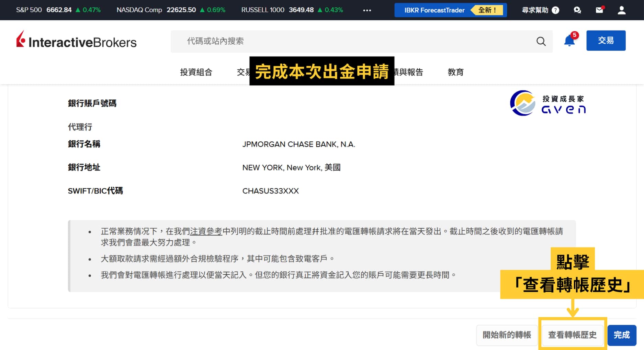Image resolution: width=644 pixels, height=350 pixels.
Task: Open the user account profile icon
Action: (621, 10)
